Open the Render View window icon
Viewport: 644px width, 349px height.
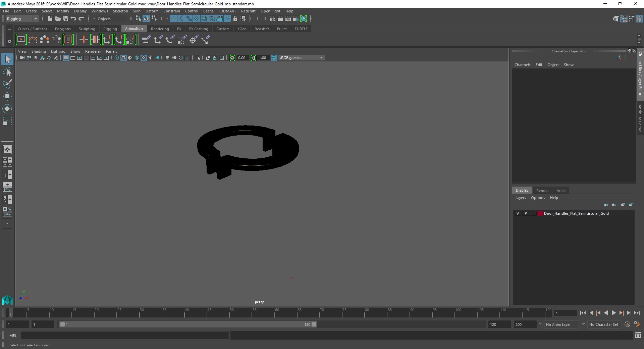[x=273, y=19]
